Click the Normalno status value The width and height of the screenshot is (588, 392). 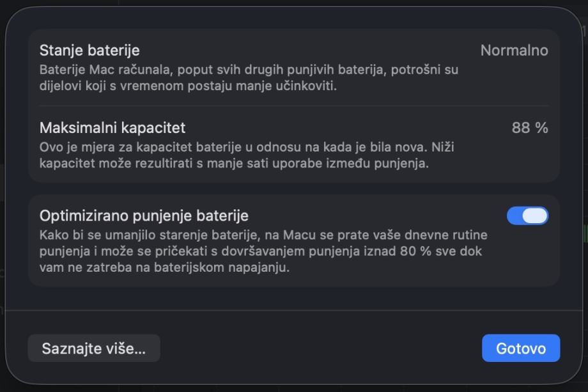(x=514, y=51)
